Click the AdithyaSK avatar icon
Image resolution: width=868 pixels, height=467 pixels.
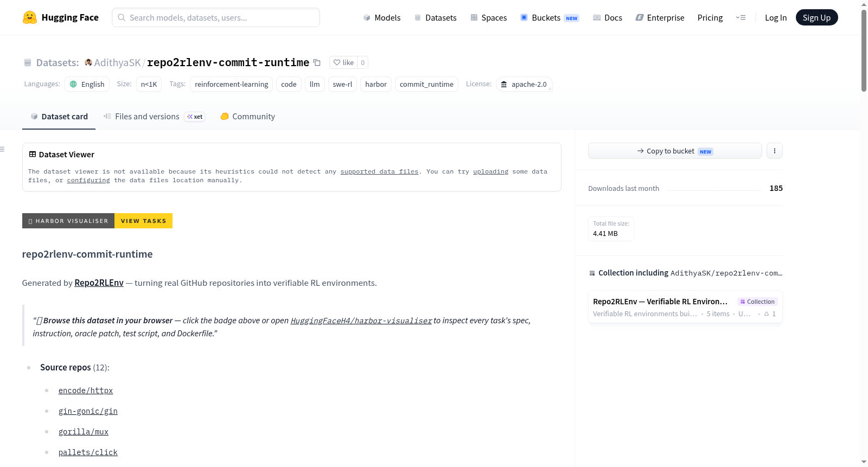point(88,62)
